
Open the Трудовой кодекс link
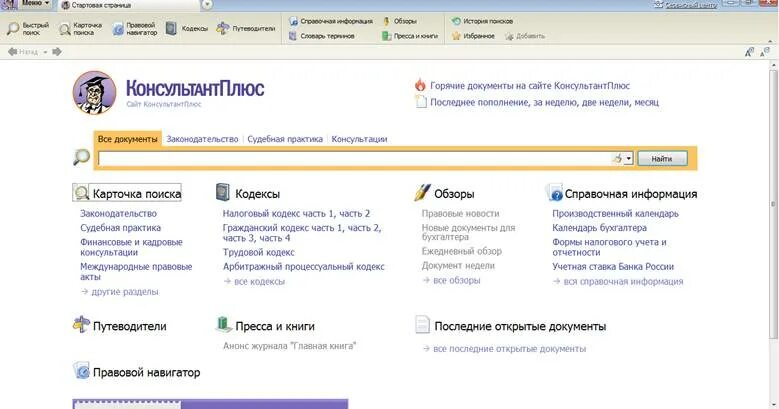coord(258,252)
